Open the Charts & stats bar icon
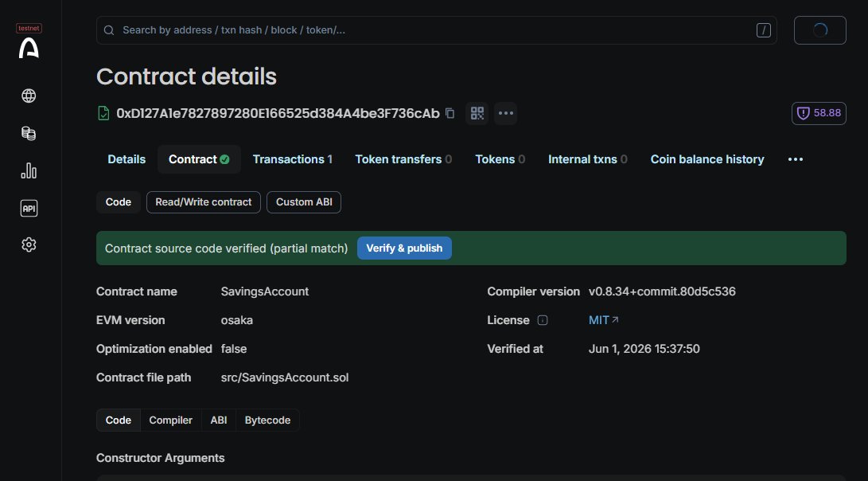 [29, 171]
